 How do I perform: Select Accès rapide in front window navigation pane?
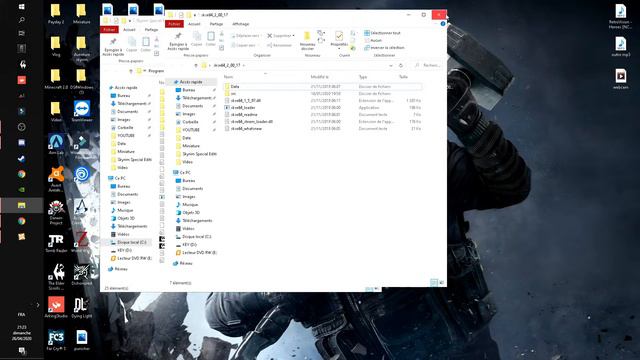click(x=191, y=82)
